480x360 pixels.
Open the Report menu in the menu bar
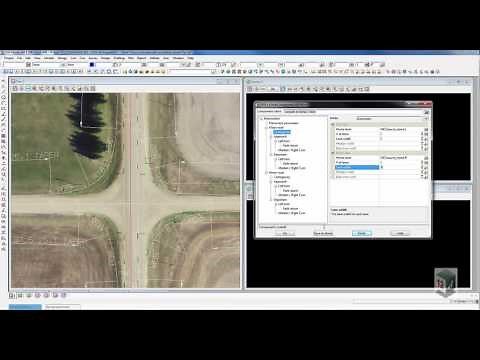click(141, 58)
